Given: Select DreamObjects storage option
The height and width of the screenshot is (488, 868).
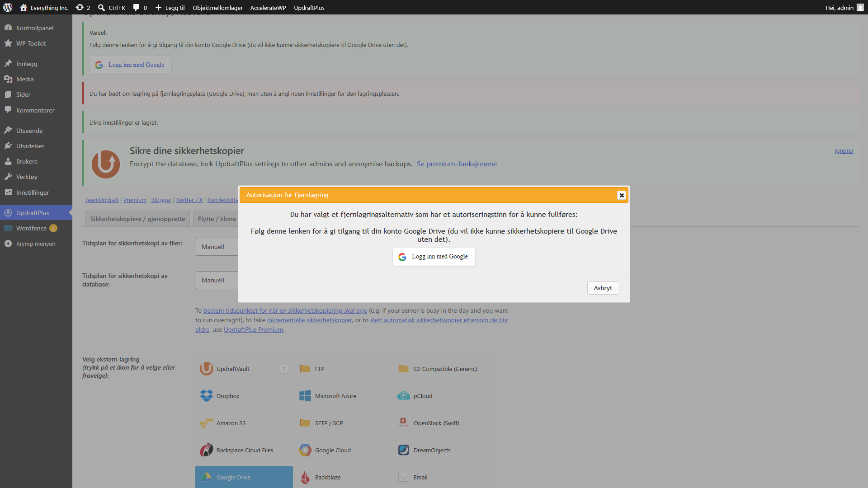Looking at the screenshot, I should pos(441,450).
